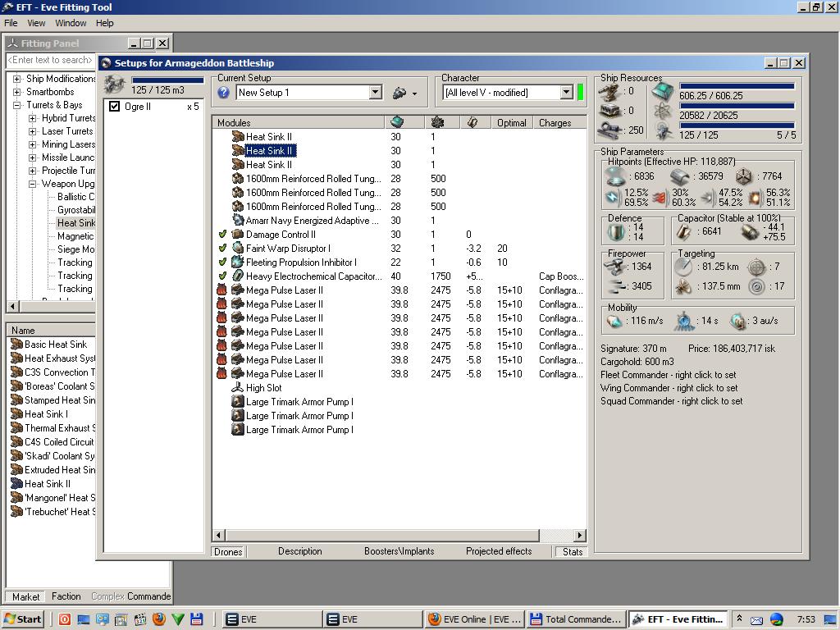
Task: Open the New Setup 1 dropdown
Action: 376,92
